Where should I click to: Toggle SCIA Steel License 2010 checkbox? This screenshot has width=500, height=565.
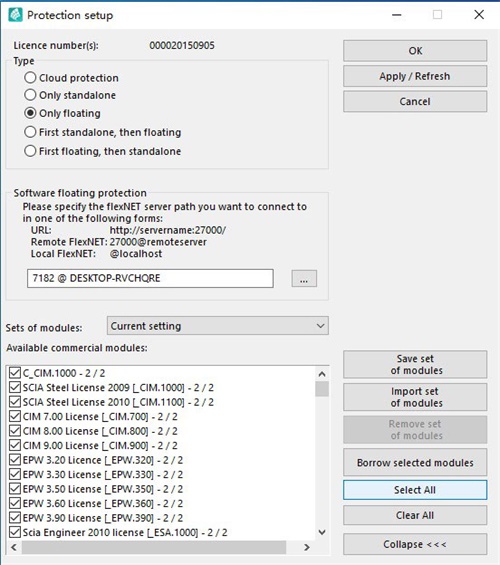tap(15, 402)
